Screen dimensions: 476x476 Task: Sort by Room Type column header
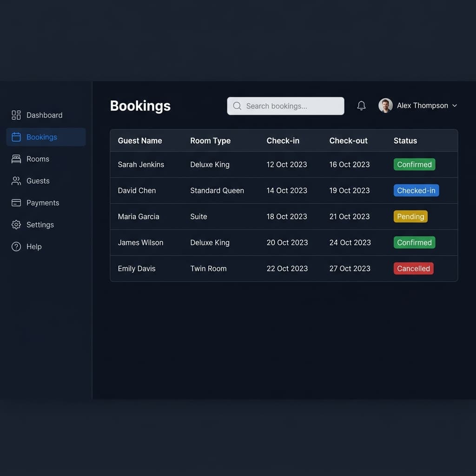(x=211, y=140)
